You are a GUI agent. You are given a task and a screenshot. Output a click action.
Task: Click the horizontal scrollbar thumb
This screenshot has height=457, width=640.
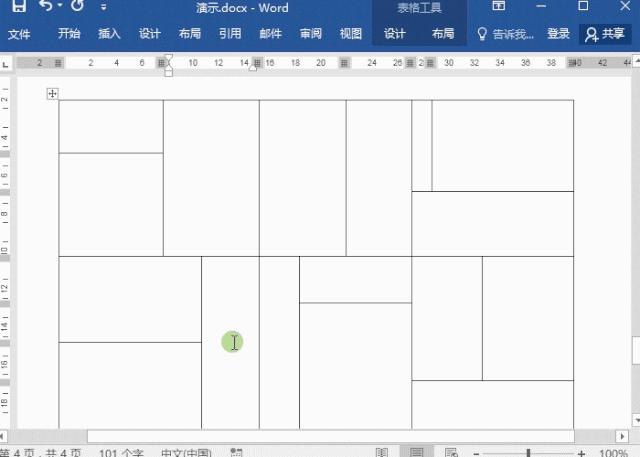tap(330, 436)
